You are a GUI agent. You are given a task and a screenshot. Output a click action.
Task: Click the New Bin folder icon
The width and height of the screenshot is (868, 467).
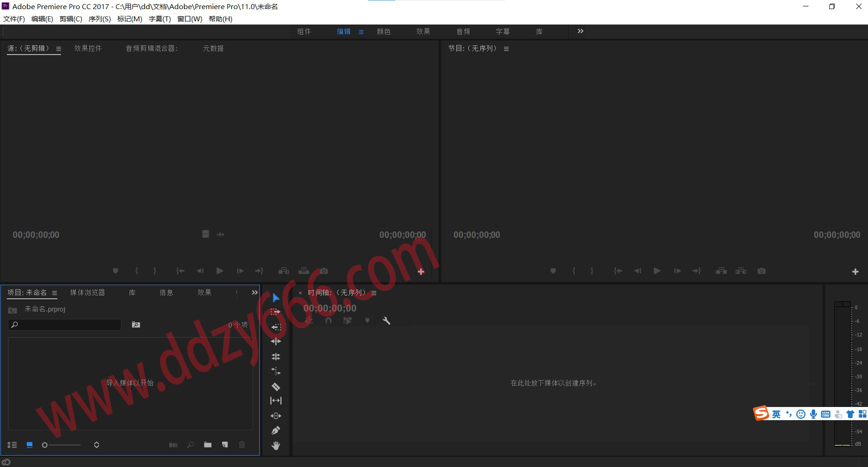pyautogui.click(x=208, y=445)
